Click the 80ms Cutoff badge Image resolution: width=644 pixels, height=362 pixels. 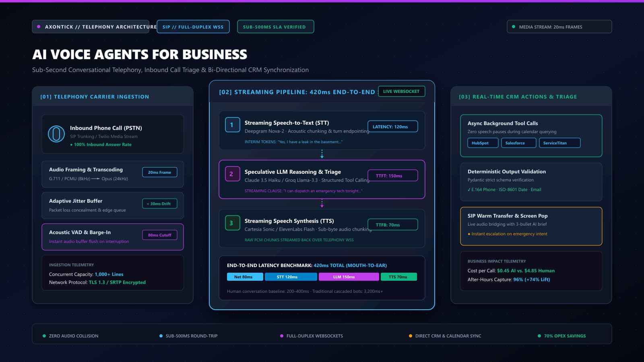tap(160, 235)
